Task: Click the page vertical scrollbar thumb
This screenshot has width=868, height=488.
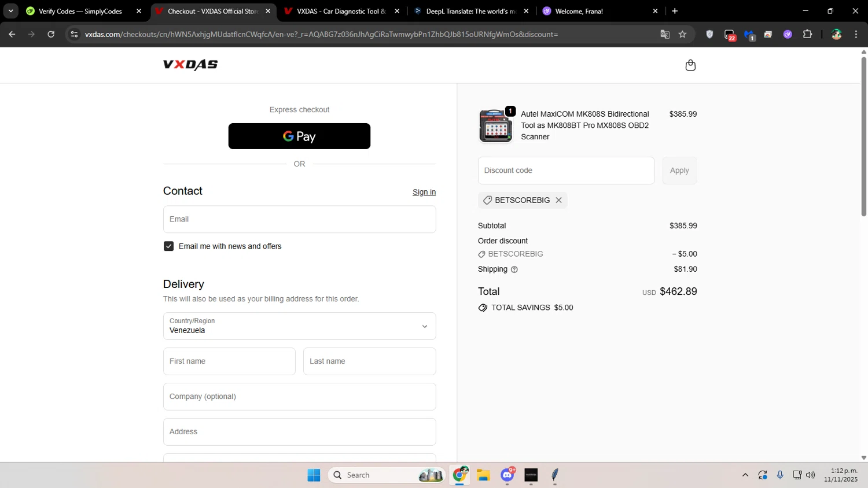Action: click(863, 136)
